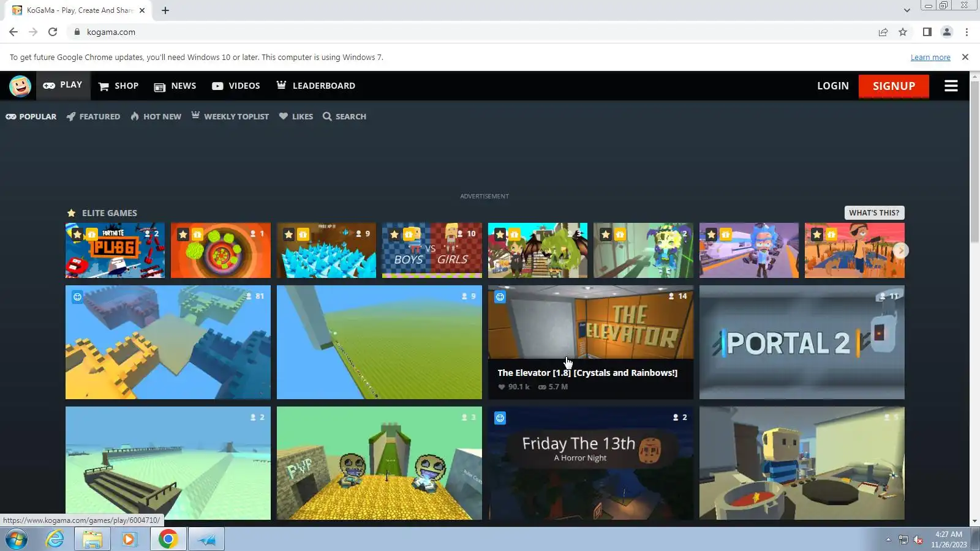This screenshot has width=980, height=551.
Task: Open the game SEARCH
Action: (344, 116)
